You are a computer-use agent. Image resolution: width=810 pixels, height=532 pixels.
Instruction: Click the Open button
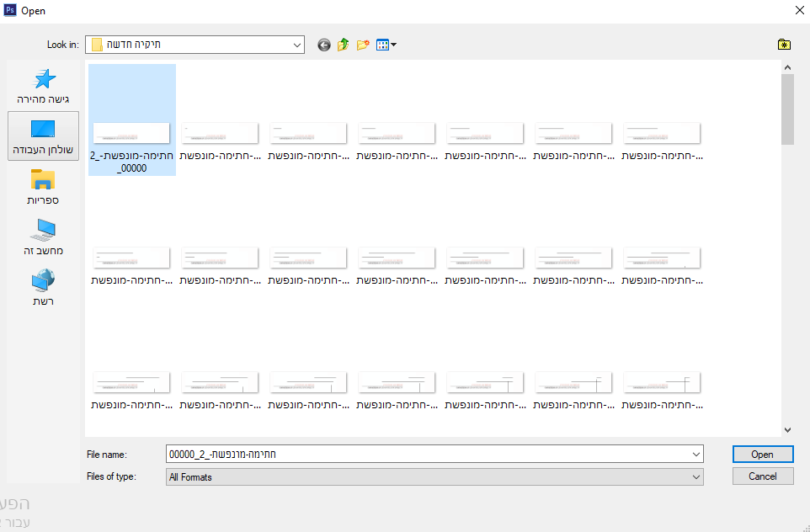click(x=763, y=455)
